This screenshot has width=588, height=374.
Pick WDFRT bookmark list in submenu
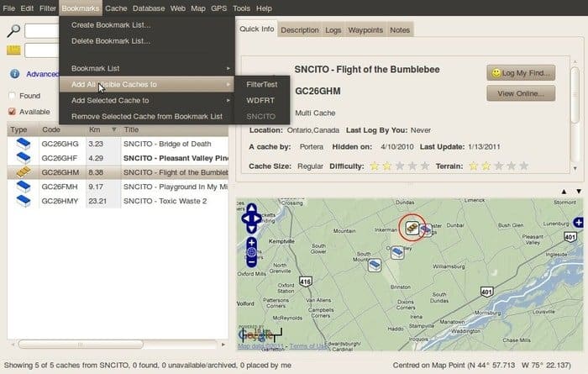(262, 101)
